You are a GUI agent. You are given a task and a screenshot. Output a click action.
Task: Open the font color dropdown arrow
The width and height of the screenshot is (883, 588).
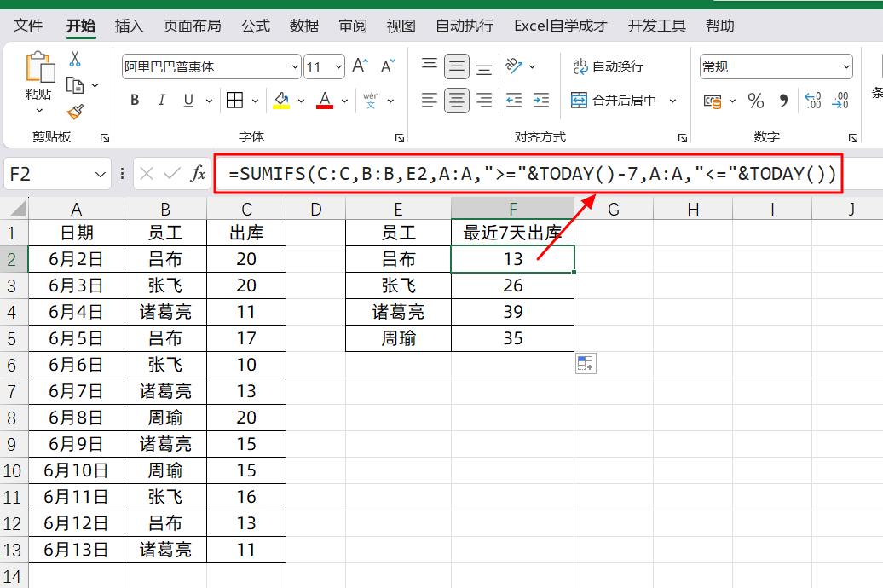(x=344, y=101)
